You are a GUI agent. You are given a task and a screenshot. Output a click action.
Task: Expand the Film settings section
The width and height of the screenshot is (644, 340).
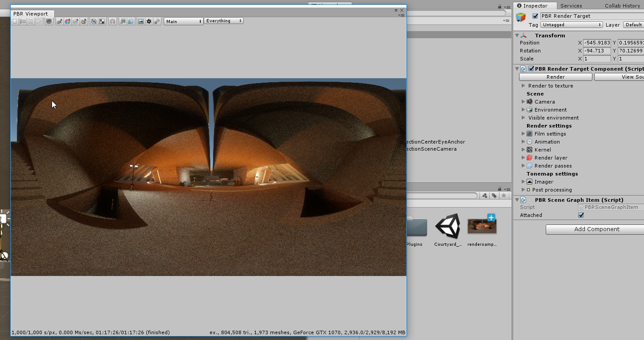click(523, 134)
